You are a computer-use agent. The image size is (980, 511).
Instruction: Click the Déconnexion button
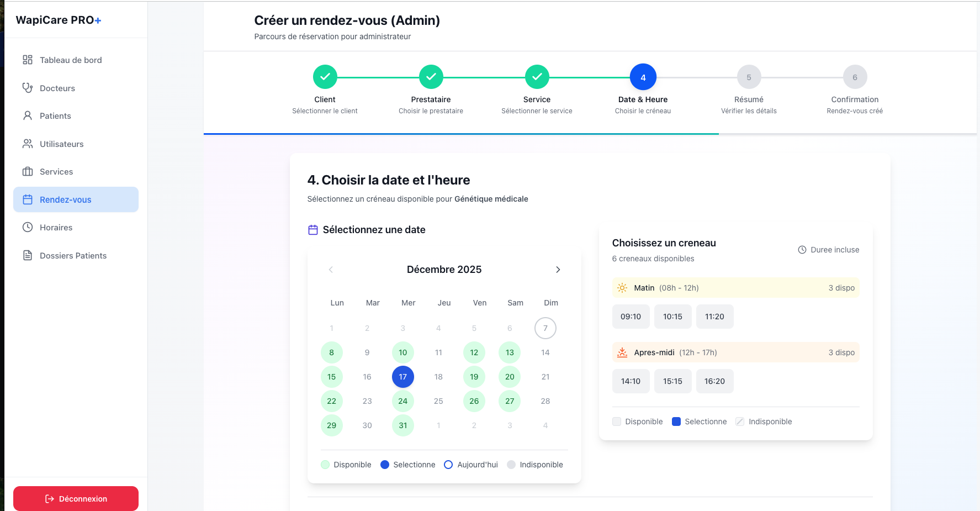pyautogui.click(x=76, y=498)
